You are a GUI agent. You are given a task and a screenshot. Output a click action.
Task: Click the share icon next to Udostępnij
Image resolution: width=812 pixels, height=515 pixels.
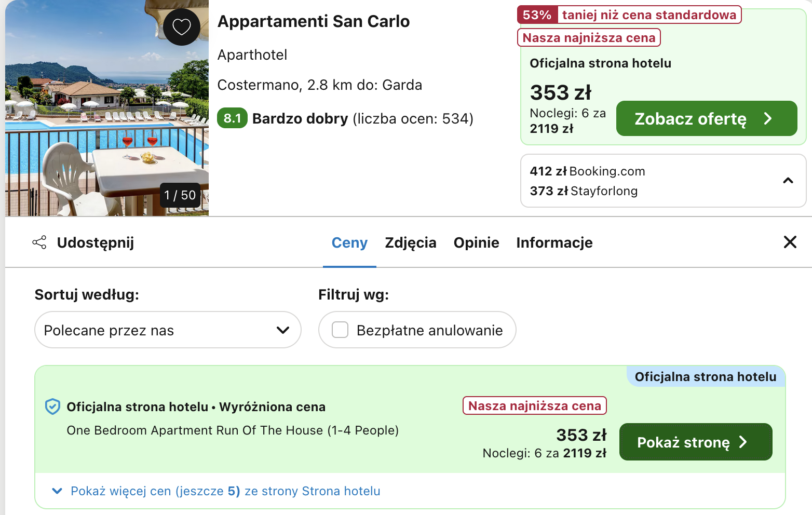pyautogui.click(x=39, y=242)
